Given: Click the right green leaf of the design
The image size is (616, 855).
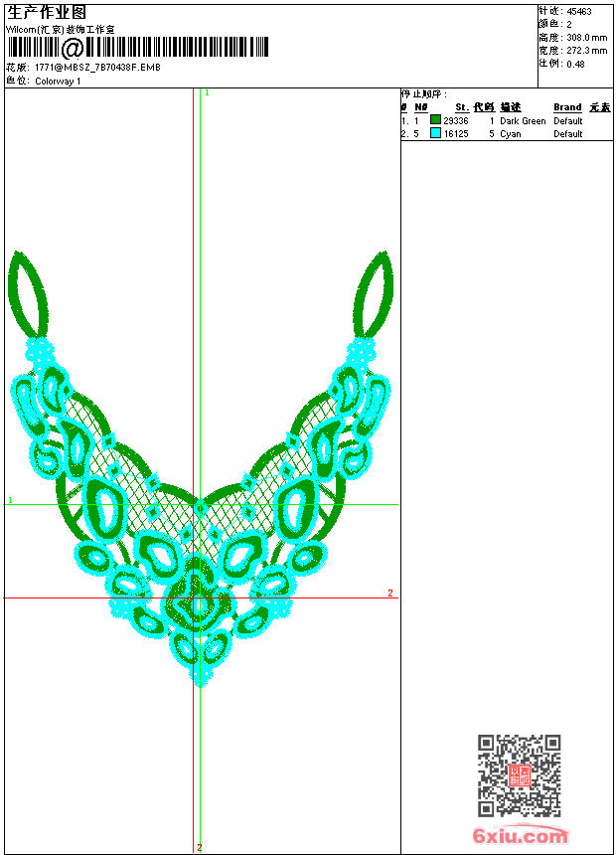Looking at the screenshot, I should click(x=375, y=294).
